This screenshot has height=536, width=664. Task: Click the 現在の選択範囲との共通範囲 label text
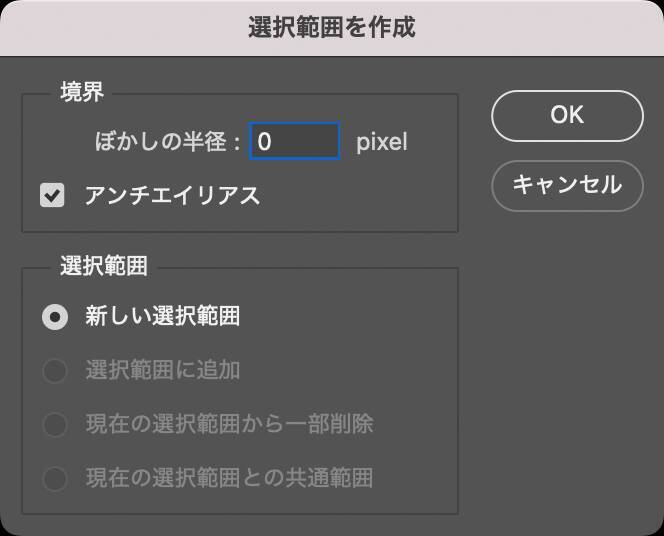229,478
